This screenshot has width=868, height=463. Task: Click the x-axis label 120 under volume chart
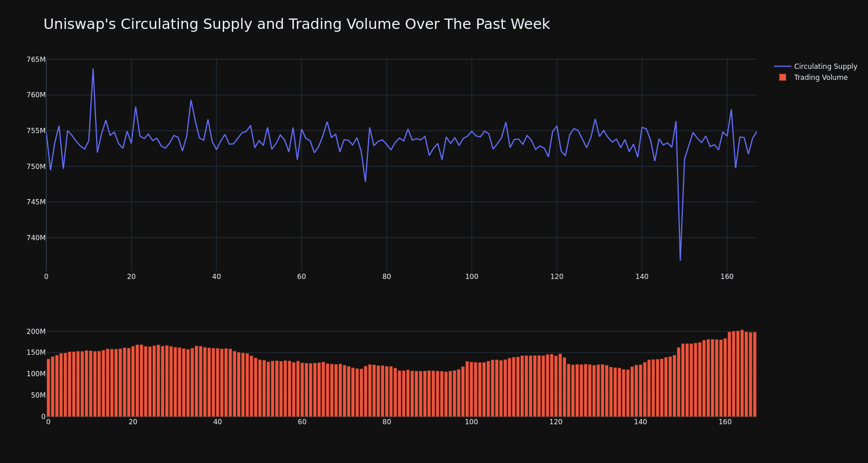(556, 422)
